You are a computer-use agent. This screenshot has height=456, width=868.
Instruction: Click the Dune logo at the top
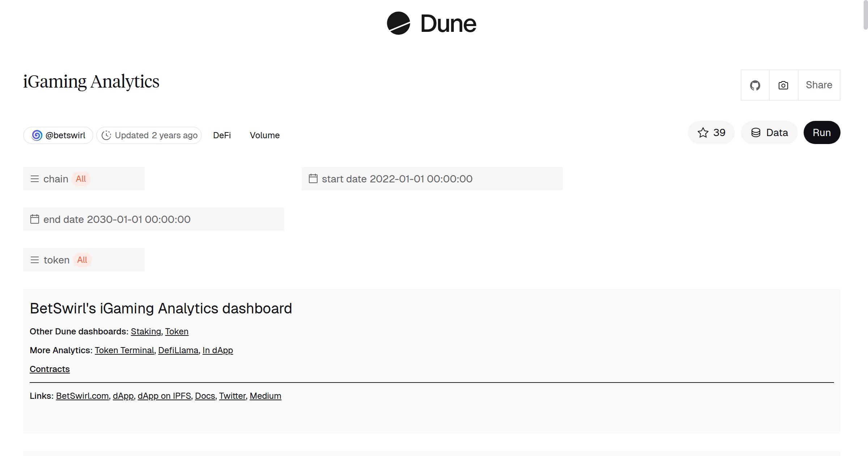433,24
